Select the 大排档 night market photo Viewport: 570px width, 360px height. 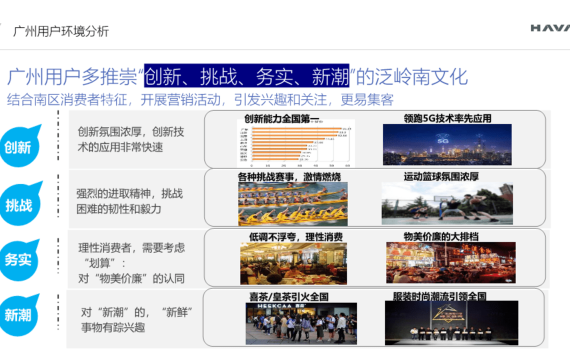click(x=451, y=263)
